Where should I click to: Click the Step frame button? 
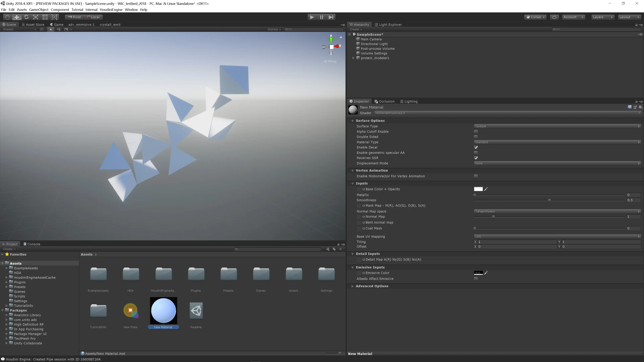[331, 17]
